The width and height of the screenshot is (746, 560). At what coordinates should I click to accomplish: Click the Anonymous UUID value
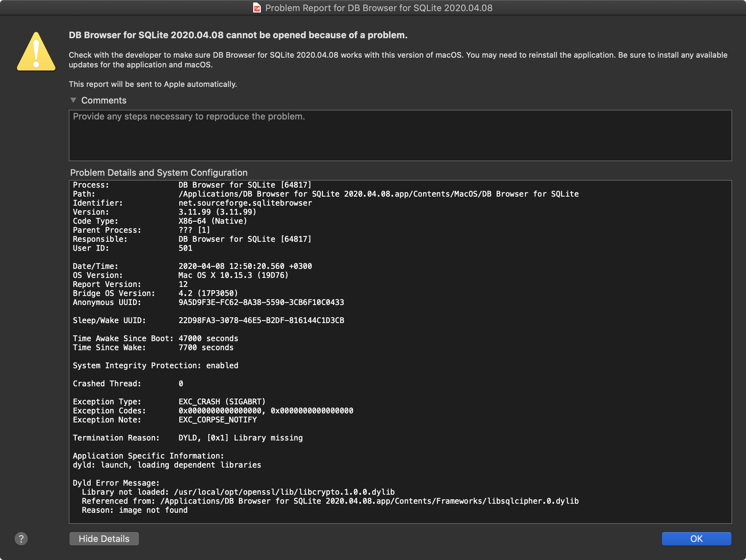pos(261,302)
